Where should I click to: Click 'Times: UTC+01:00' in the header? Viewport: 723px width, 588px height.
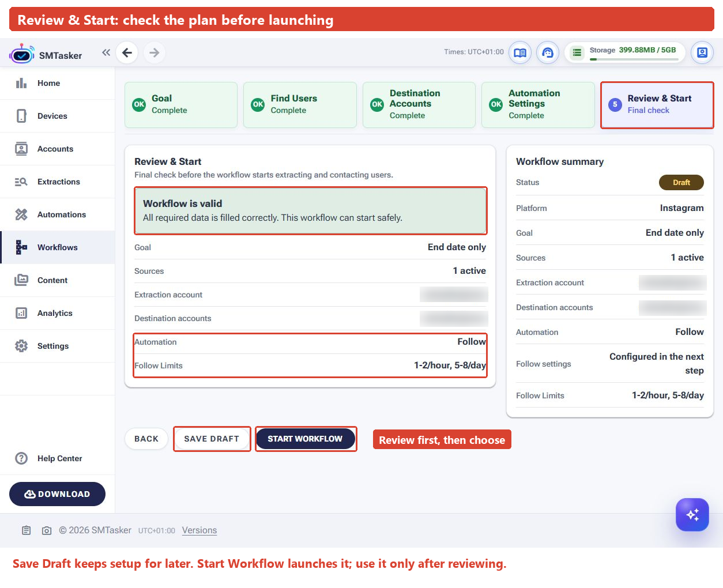(474, 52)
